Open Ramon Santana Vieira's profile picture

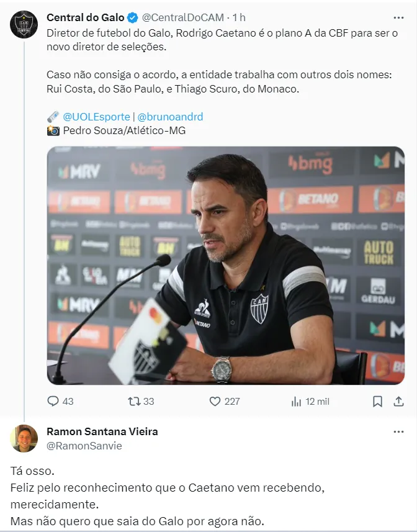24,438
